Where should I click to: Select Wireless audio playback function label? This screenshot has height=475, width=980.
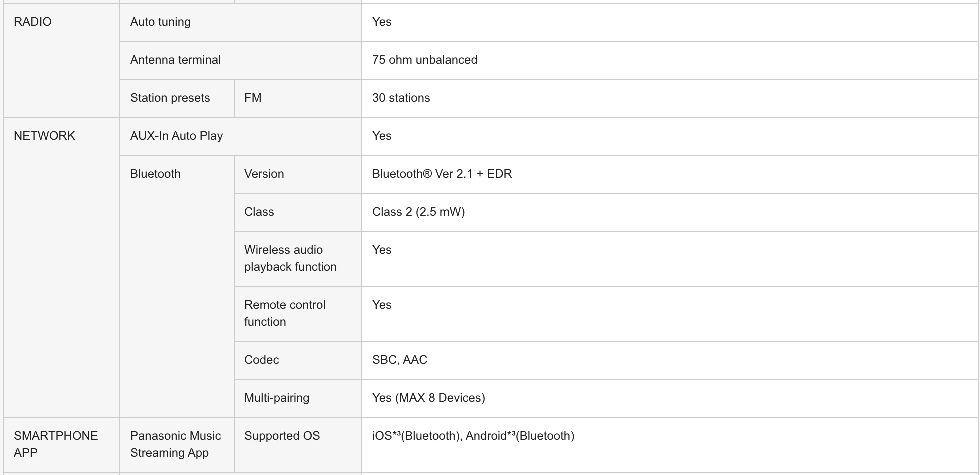click(290, 258)
